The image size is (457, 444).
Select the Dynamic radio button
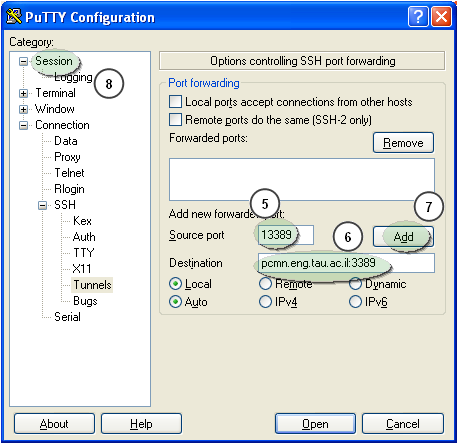[x=355, y=284]
